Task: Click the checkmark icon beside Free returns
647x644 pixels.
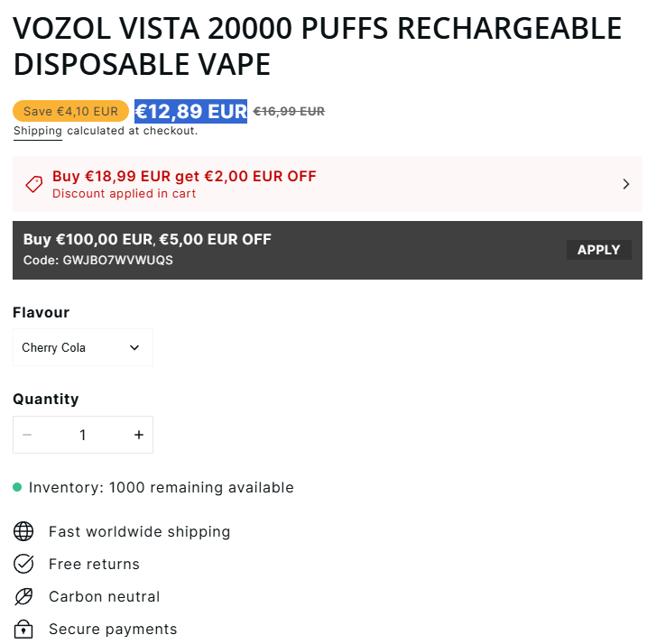Action: click(x=23, y=564)
